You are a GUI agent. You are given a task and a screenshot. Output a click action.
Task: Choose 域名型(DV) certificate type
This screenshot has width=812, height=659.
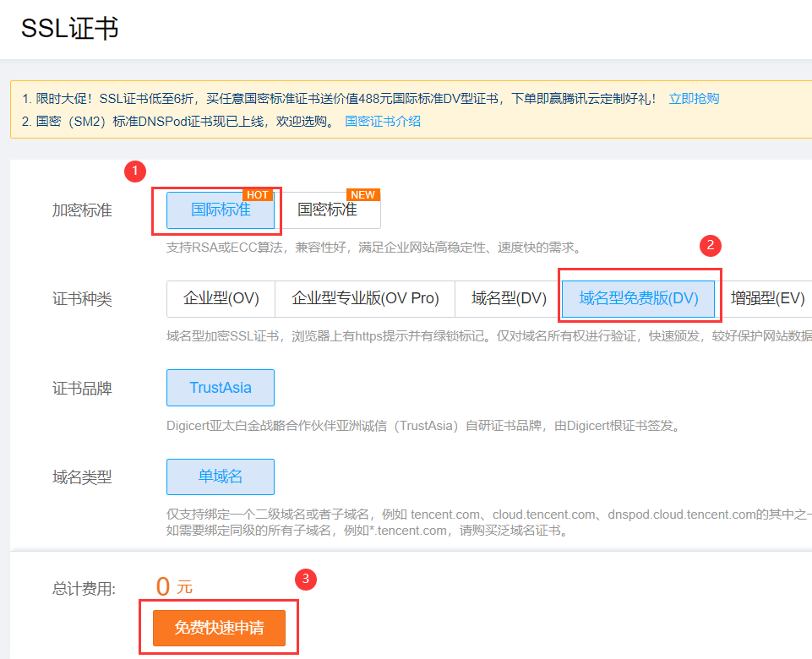tap(509, 299)
